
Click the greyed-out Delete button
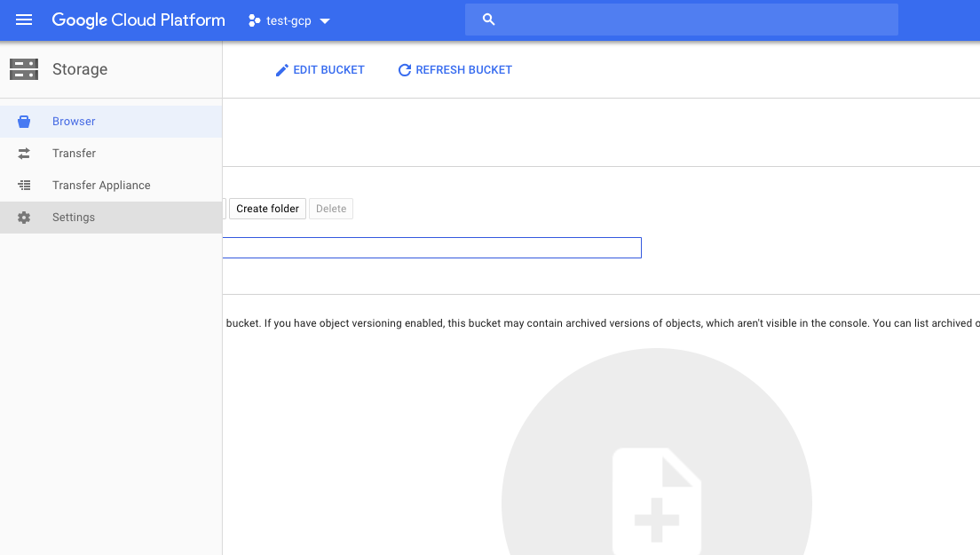331,209
